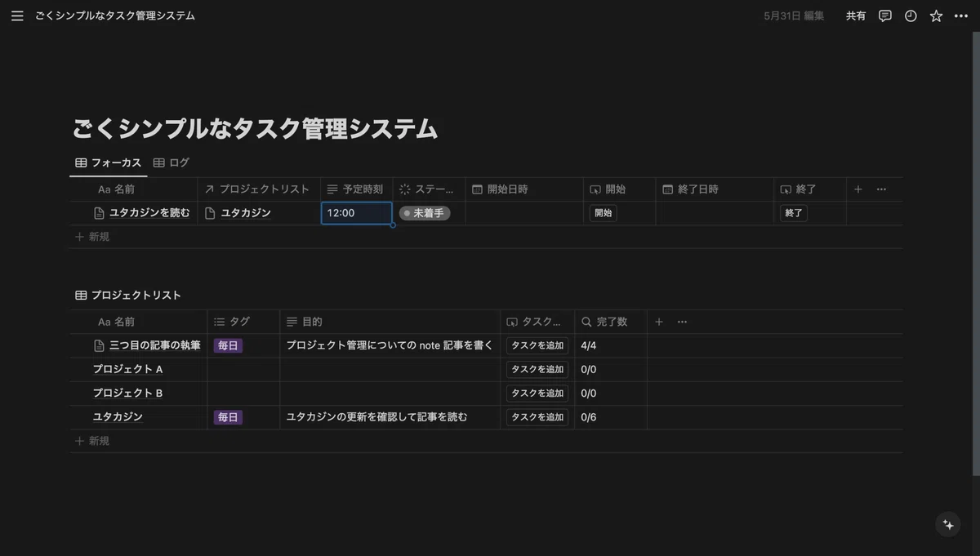Open ユタカジン in the project list

point(118,417)
